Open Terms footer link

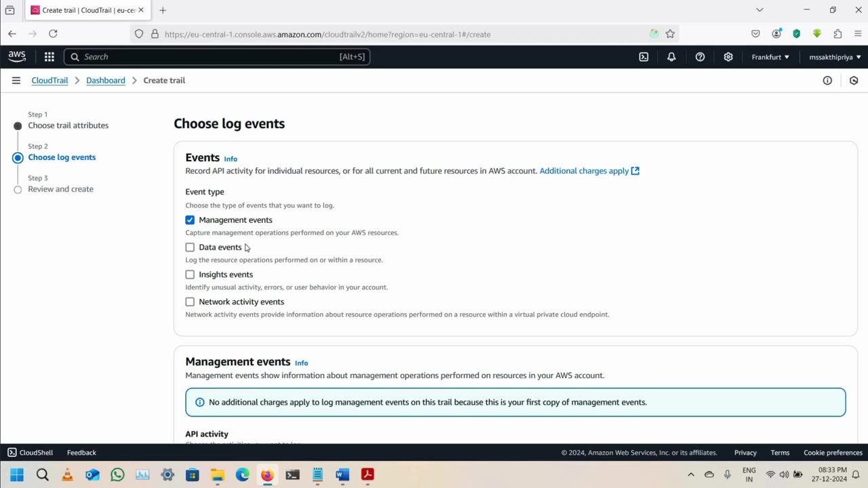[780, 452]
